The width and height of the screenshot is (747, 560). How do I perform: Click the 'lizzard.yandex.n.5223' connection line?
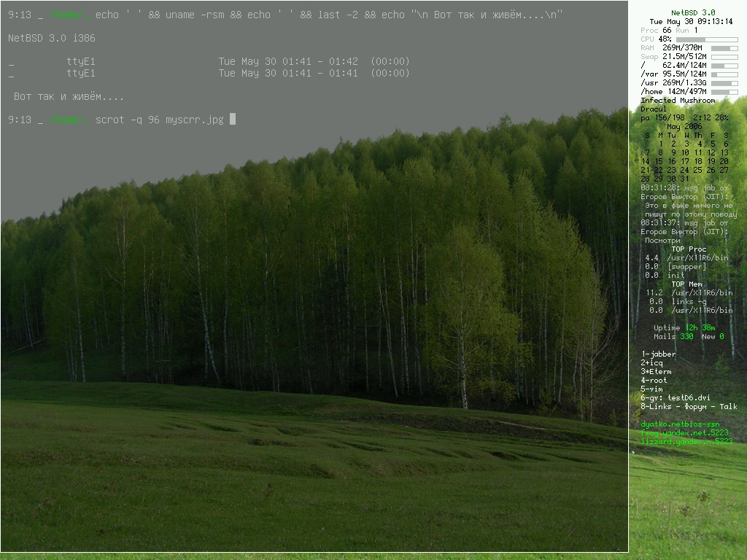click(686, 441)
